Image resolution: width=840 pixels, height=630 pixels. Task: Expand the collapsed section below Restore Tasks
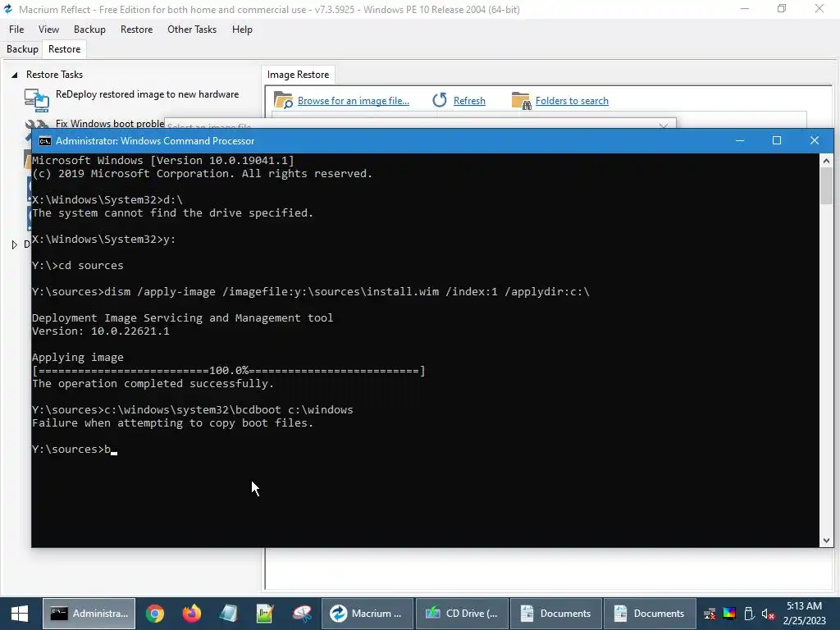point(15,244)
